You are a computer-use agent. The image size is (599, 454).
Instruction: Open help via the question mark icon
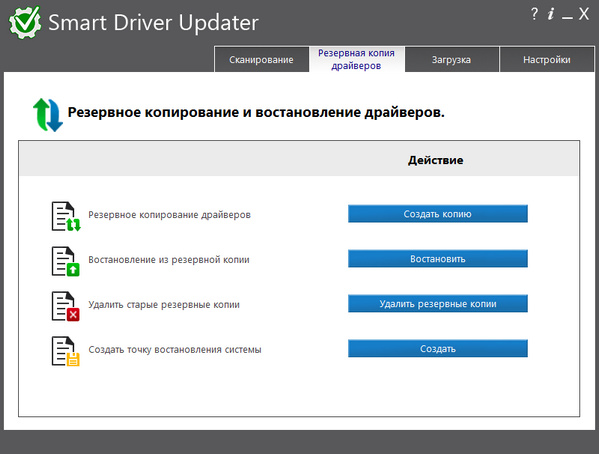coord(534,14)
